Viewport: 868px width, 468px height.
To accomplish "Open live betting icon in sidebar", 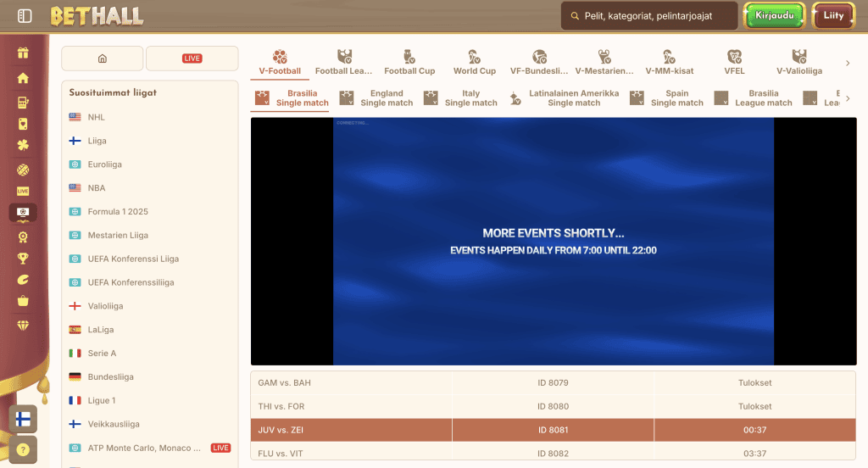I will pyautogui.click(x=23, y=191).
